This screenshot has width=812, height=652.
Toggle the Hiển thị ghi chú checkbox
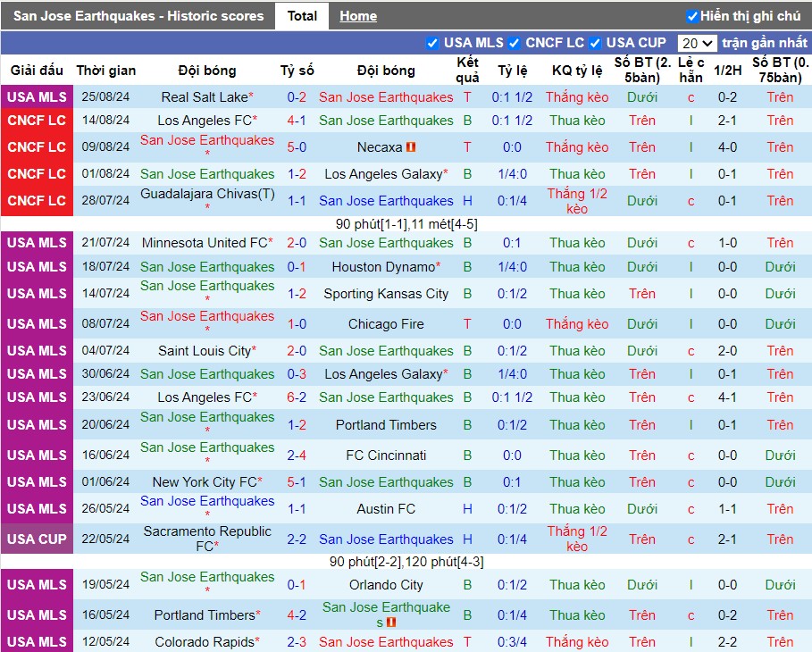[692, 16]
